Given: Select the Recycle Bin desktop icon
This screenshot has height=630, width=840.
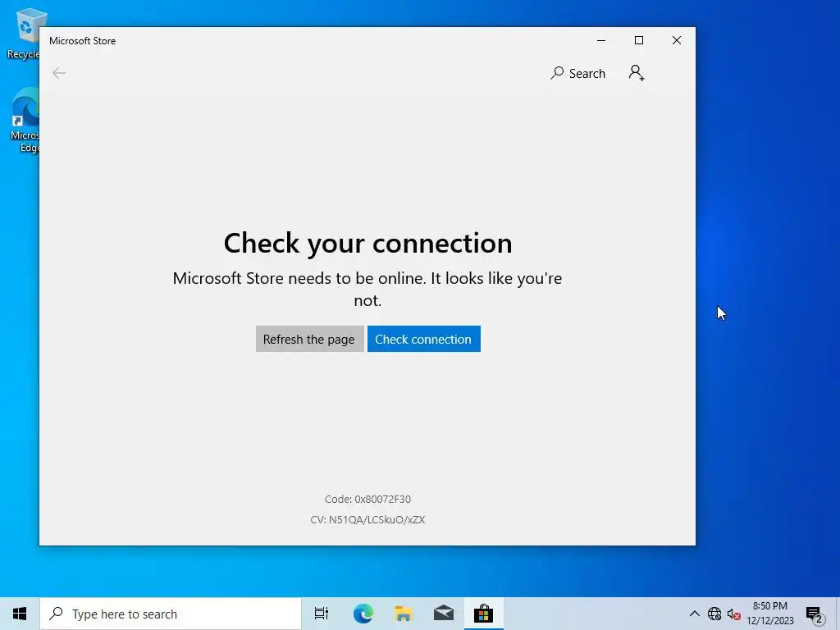Looking at the screenshot, I should click(24, 33).
